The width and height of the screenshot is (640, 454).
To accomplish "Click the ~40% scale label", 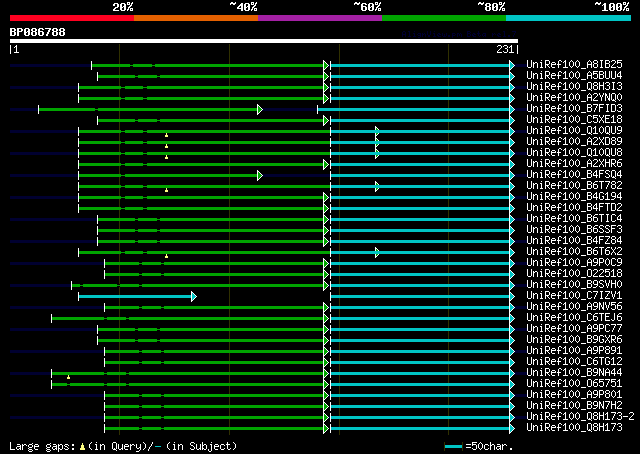I will pyautogui.click(x=243, y=7).
